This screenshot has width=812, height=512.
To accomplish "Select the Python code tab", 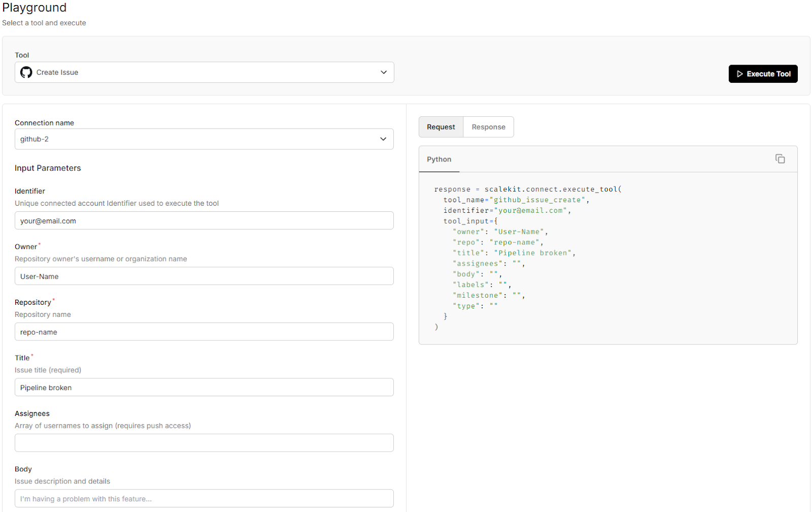I will pos(439,159).
